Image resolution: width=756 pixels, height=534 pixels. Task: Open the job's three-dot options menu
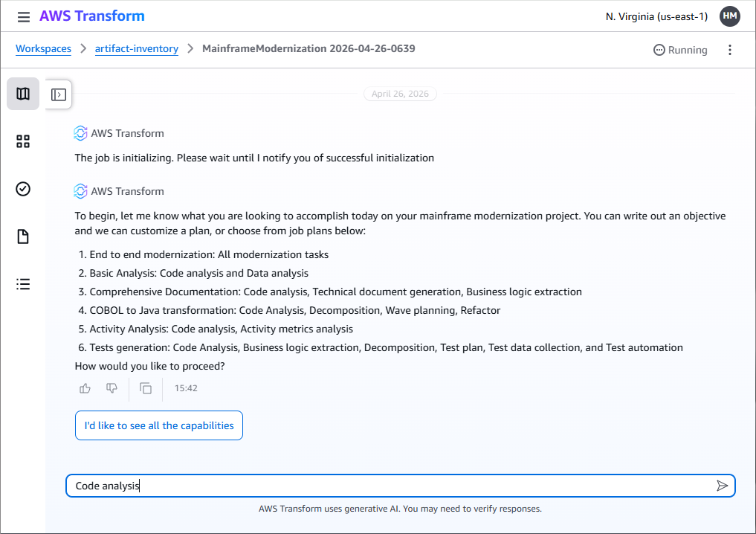(730, 50)
